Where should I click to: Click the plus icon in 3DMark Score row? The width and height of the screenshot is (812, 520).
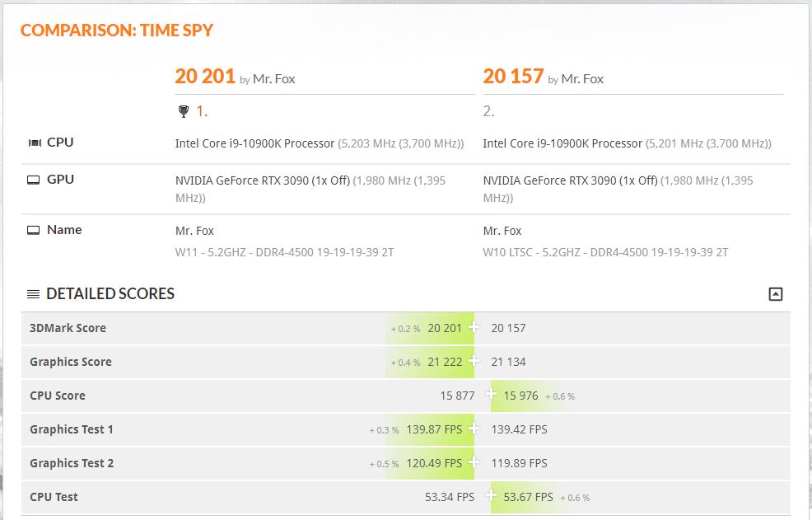click(474, 328)
